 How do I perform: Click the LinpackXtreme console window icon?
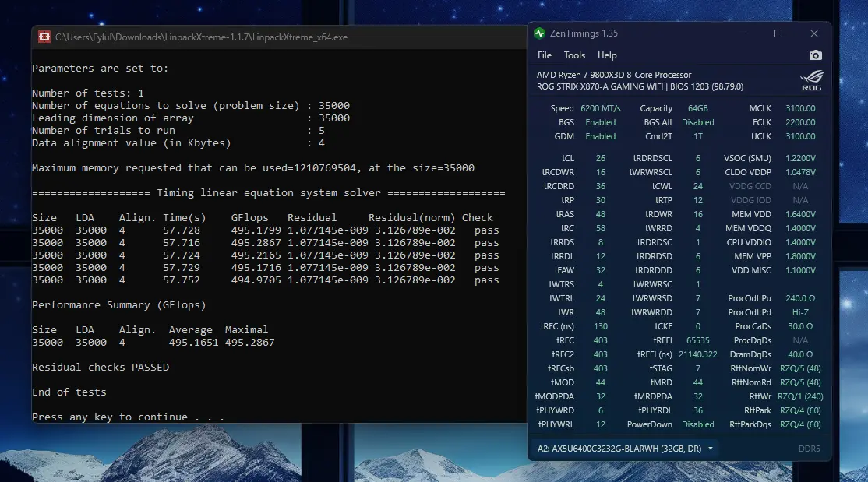coord(44,37)
